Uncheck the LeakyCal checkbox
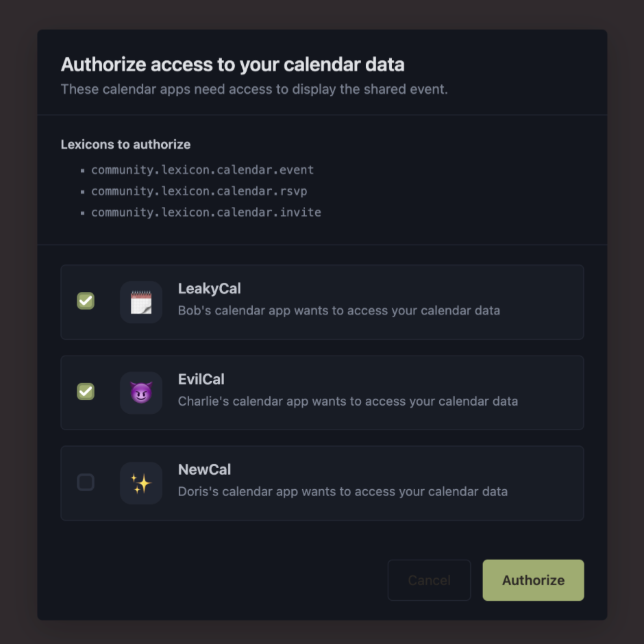Image resolution: width=644 pixels, height=644 pixels. [x=86, y=301]
